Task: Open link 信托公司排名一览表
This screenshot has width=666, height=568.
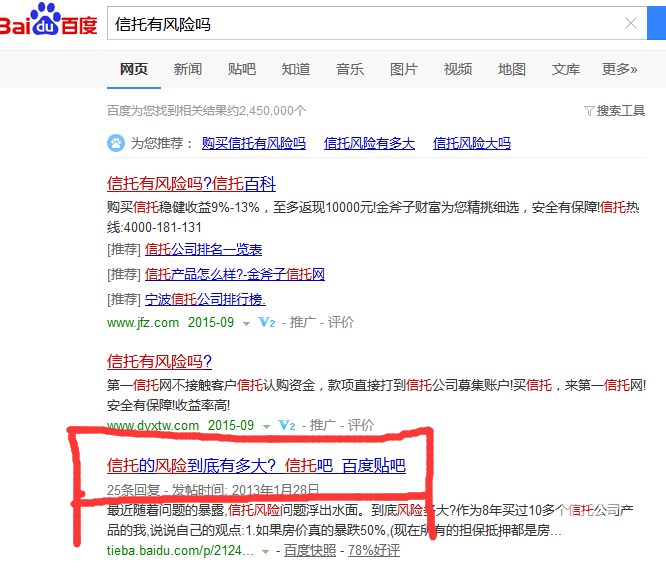Action: [203, 249]
